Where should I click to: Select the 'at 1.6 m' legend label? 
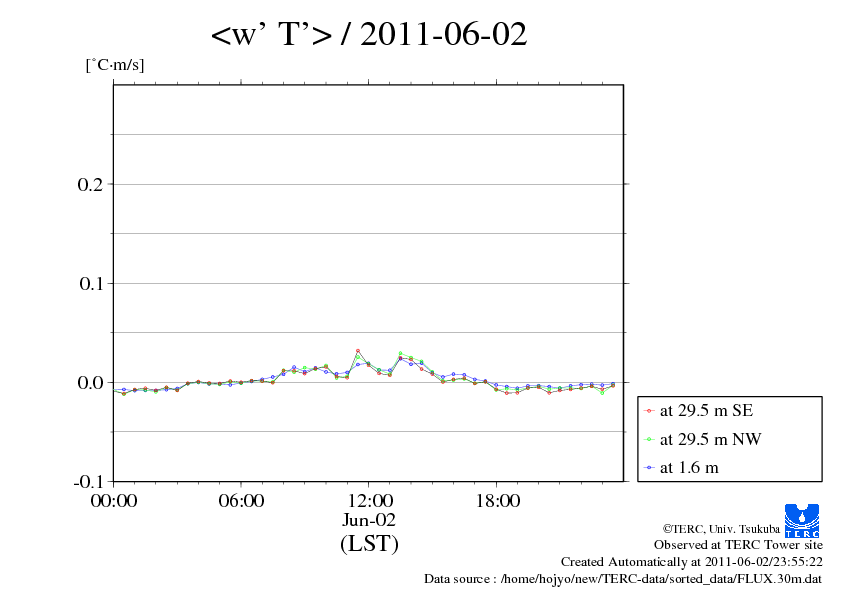coord(690,468)
